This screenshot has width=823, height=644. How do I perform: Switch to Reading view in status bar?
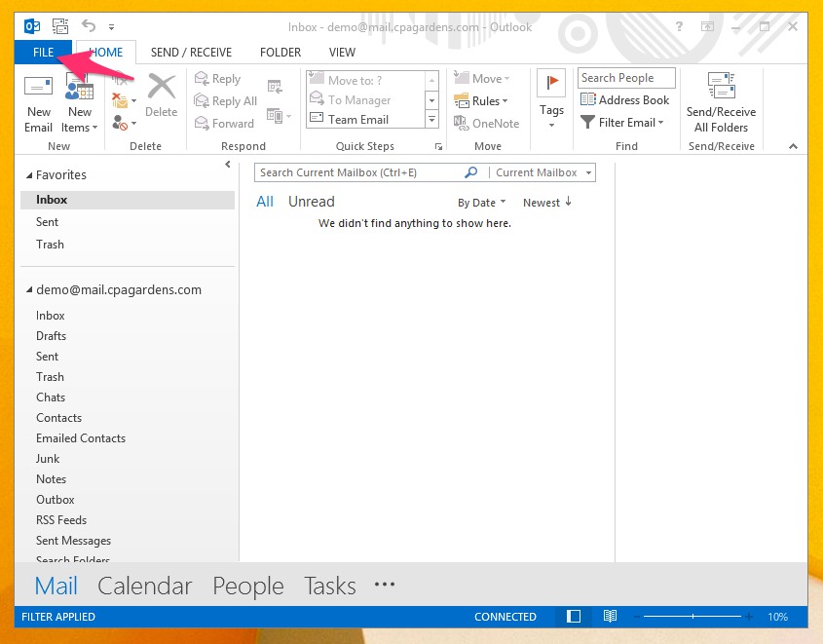pos(610,617)
